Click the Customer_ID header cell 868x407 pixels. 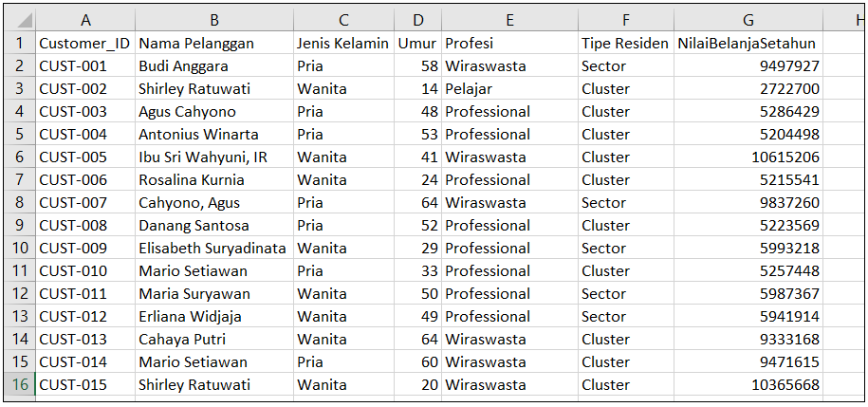[85, 43]
